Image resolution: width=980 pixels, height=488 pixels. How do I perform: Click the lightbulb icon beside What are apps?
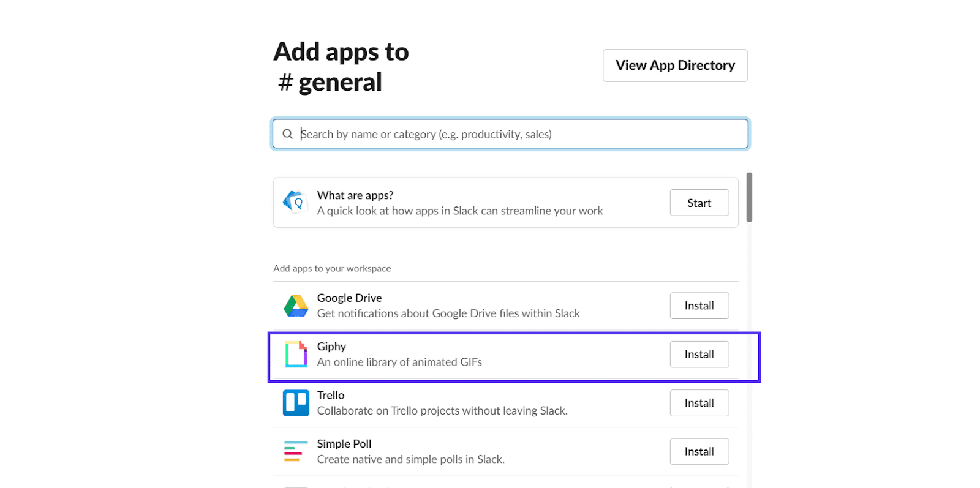tap(296, 202)
